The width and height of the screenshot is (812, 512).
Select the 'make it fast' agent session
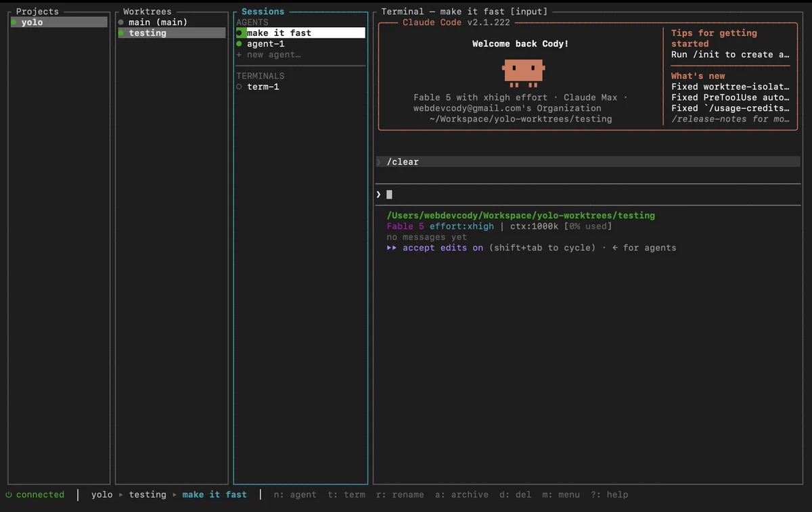[300, 33]
